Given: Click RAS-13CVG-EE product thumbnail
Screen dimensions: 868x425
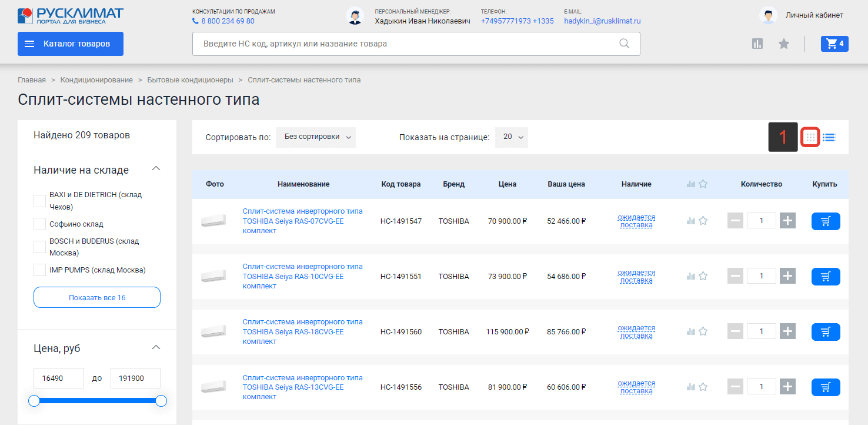Looking at the screenshot, I should [213, 387].
